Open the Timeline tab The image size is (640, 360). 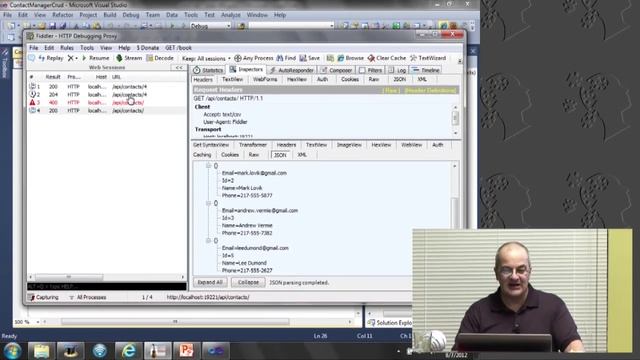(x=425, y=70)
